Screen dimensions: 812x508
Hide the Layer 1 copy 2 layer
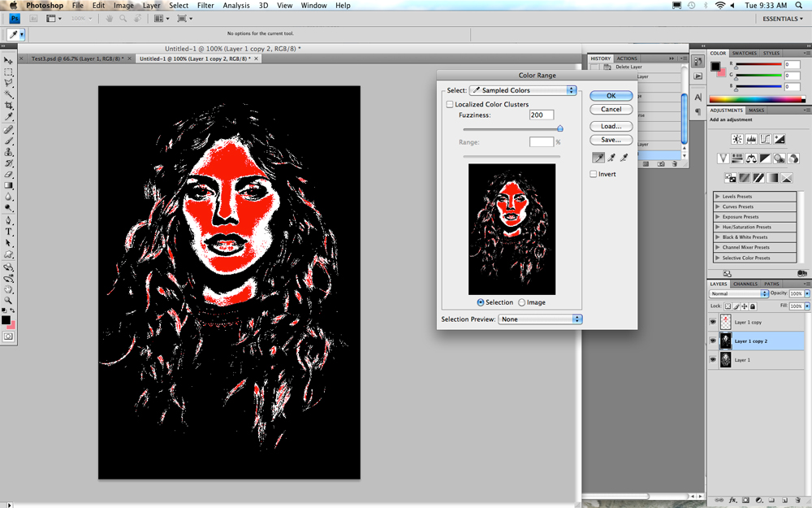pyautogui.click(x=713, y=341)
